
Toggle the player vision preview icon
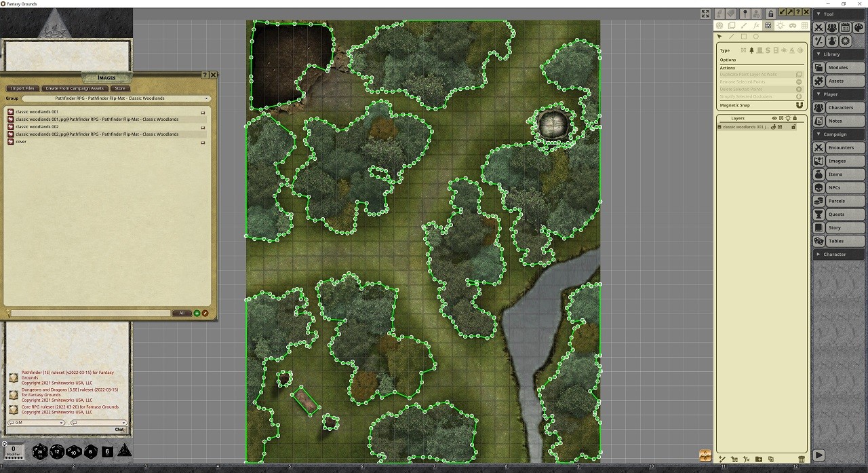point(757,14)
